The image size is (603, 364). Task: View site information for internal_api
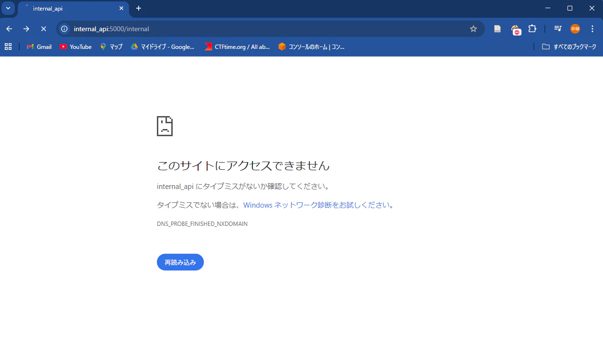(64, 29)
